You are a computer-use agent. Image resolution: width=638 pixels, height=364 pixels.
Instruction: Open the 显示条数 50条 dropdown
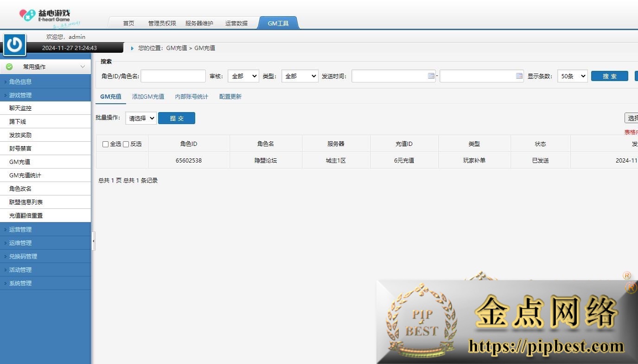pos(572,76)
